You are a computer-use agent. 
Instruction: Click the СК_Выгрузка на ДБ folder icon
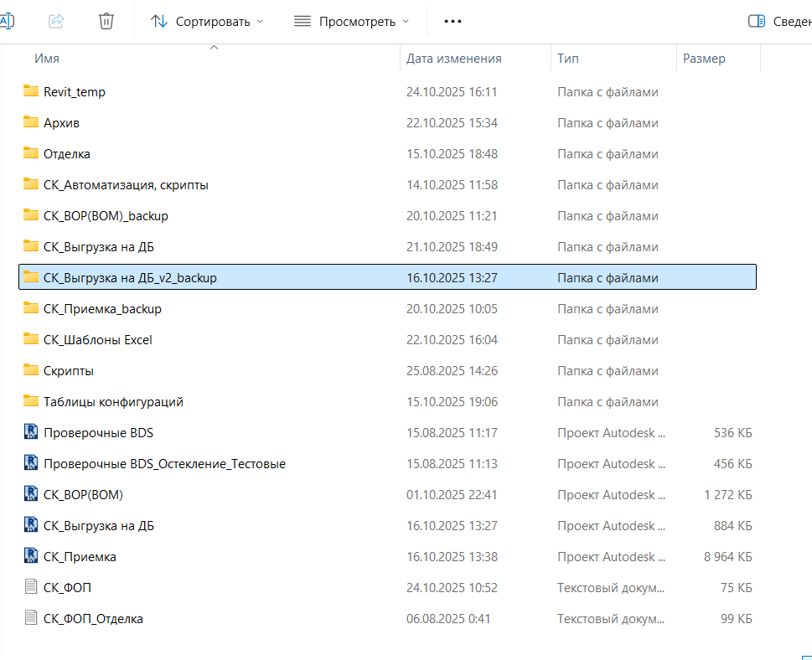pos(31,246)
